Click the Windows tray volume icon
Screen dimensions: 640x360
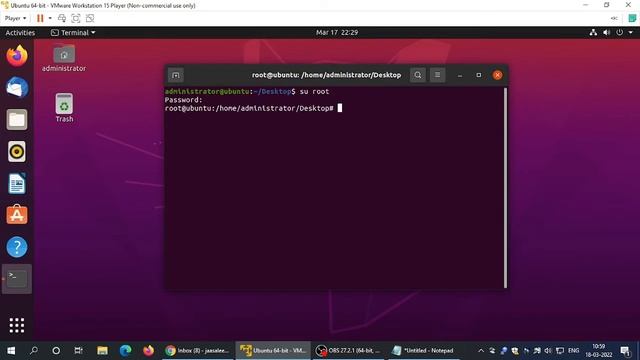tap(548, 350)
